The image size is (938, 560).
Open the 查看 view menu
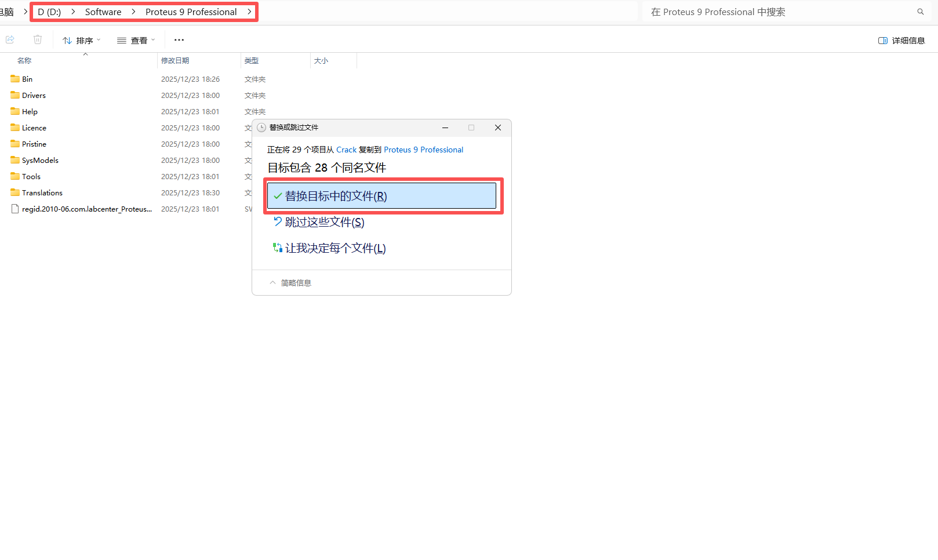pos(136,40)
